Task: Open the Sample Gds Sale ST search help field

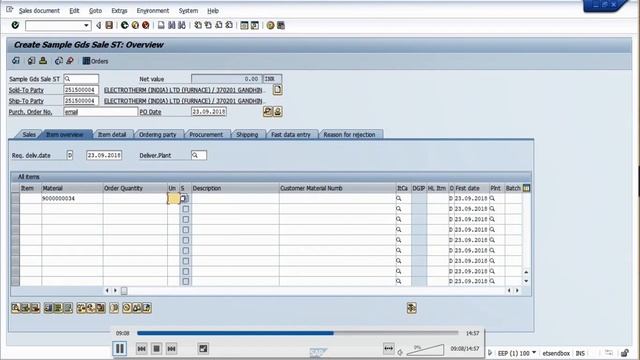Action: point(81,79)
